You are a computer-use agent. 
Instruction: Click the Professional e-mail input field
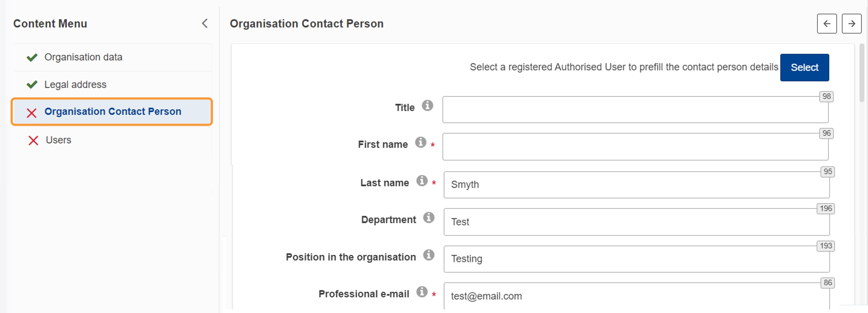[x=637, y=296]
